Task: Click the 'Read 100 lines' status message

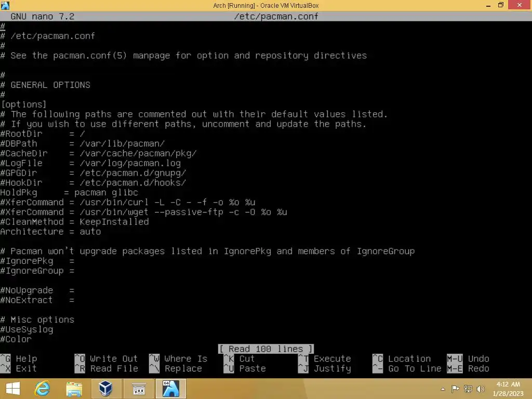Action: point(265,349)
